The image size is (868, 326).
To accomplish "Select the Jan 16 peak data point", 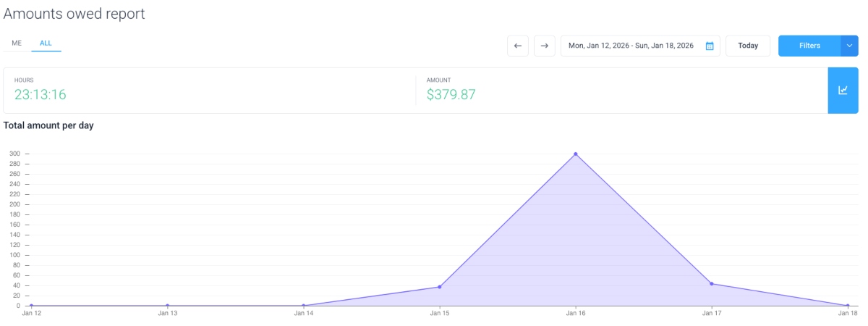I will [x=576, y=154].
